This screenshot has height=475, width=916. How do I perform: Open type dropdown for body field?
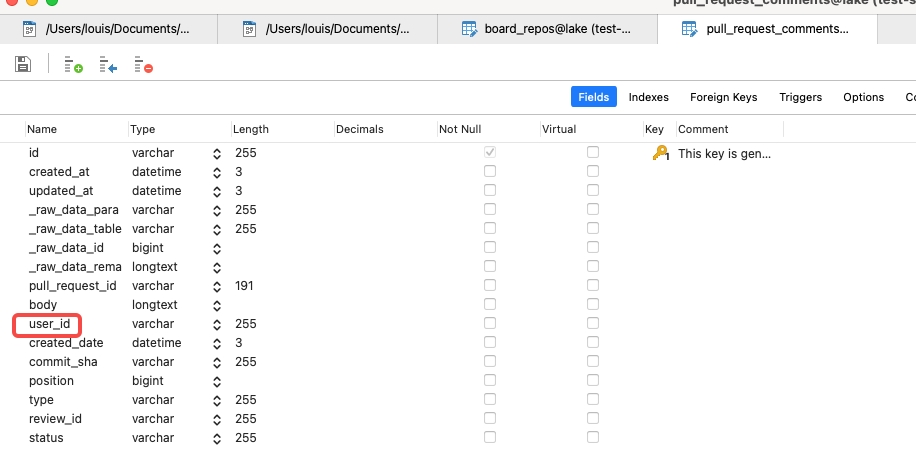click(217, 306)
